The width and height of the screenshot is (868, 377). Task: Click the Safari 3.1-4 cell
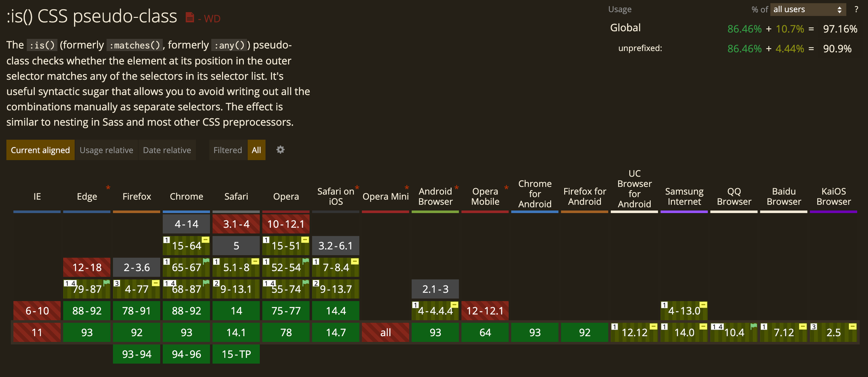point(236,224)
